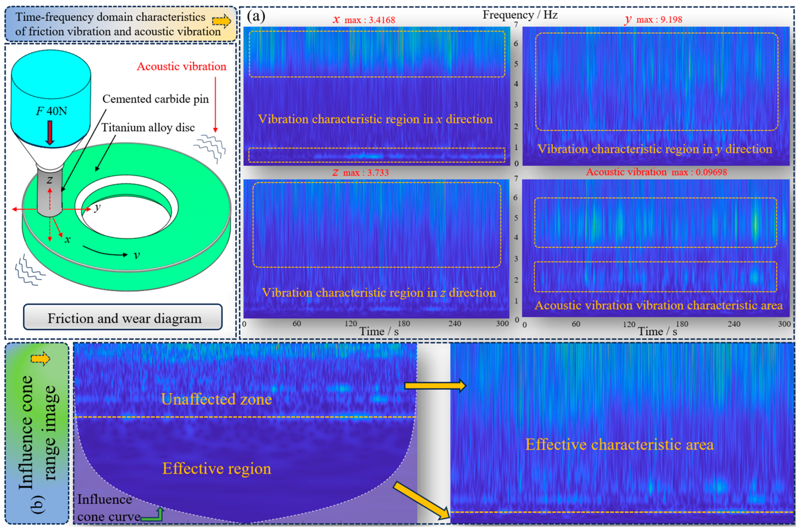Viewport: 800px width, 532px height.
Task: Click the z max : 3.733 title
Action: (360, 173)
